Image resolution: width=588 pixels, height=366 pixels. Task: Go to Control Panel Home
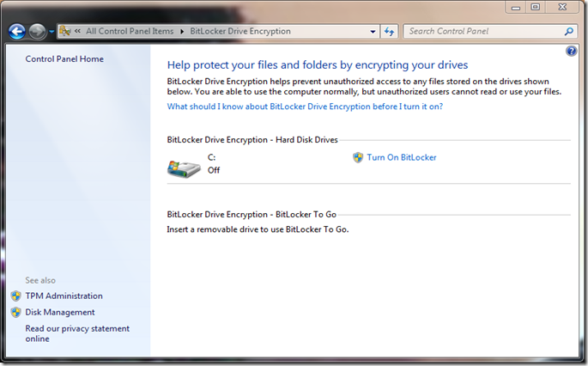click(x=64, y=59)
